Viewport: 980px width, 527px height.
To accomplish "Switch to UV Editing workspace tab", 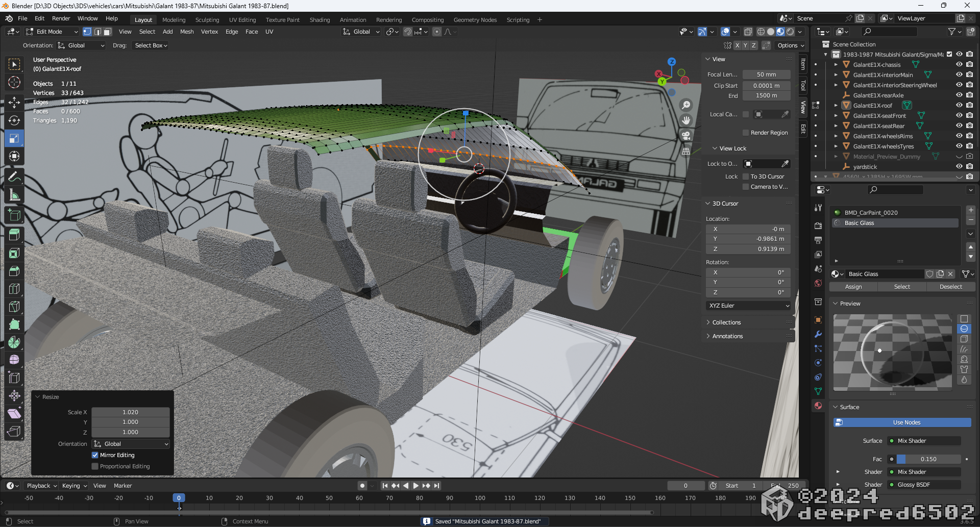I will click(242, 20).
